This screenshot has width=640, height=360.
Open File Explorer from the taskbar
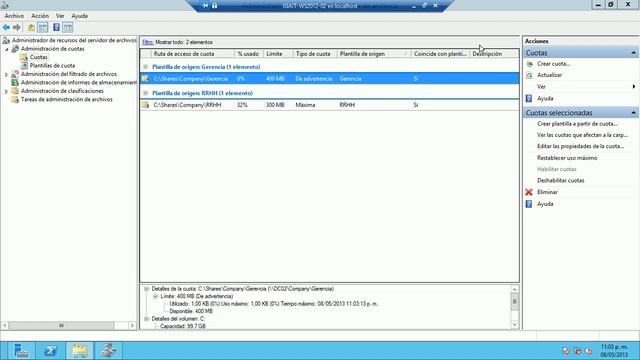tap(80, 351)
